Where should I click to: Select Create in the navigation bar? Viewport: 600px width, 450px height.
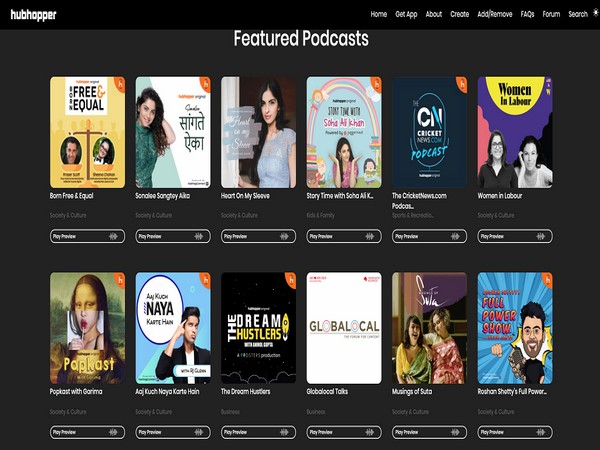point(460,14)
